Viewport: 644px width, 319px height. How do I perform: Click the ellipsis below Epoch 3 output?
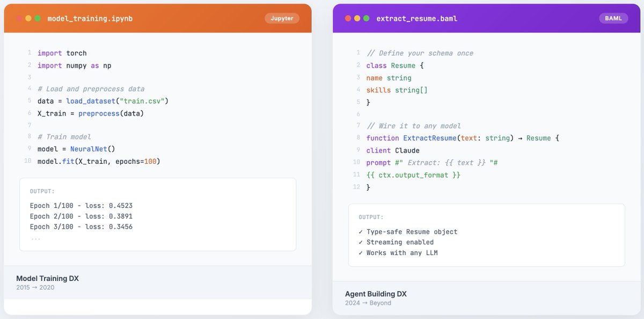click(x=35, y=237)
